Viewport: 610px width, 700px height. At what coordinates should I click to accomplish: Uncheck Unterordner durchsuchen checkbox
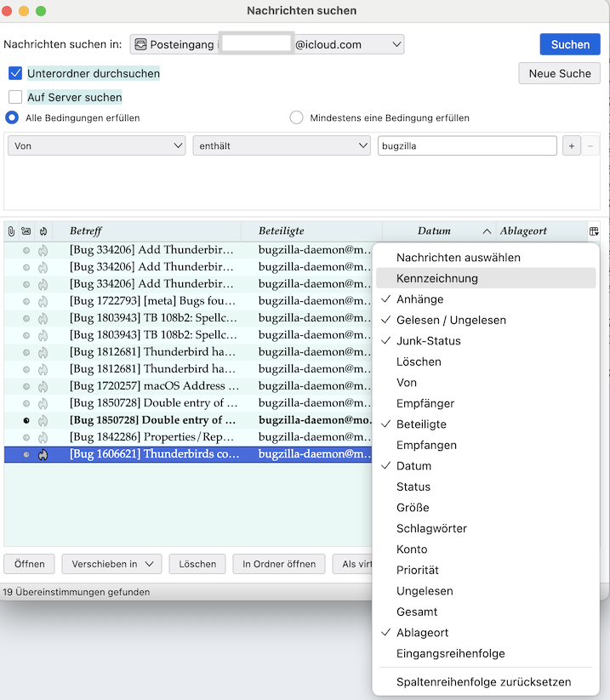pos(15,74)
